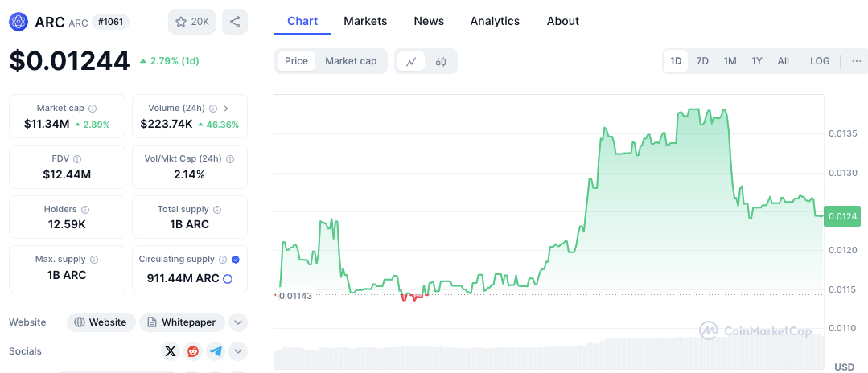Open the News tab
This screenshot has height=373, width=868.
click(429, 21)
